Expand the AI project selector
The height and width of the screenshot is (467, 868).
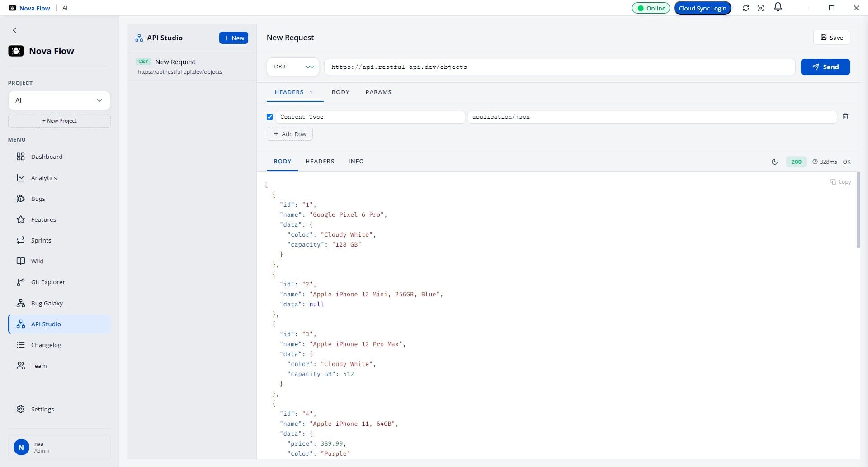(x=59, y=100)
